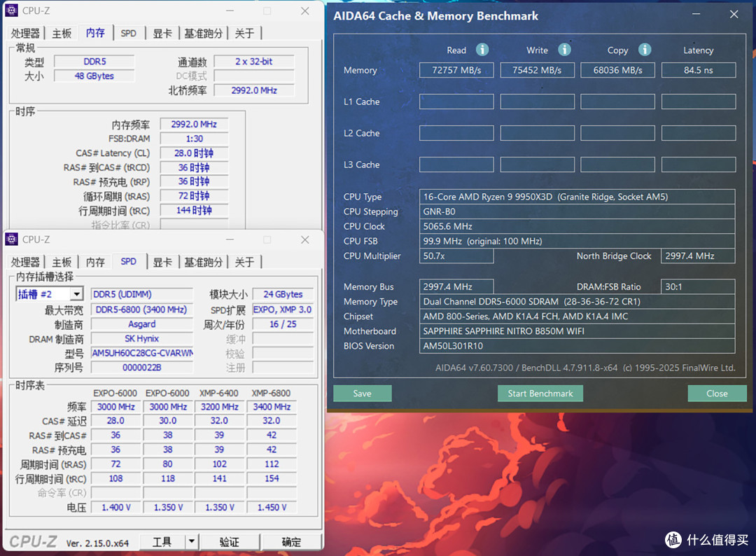This screenshot has height=556, width=756.
Task: Click memory size 48 GBytes field
Action: click(x=94, y=76)
